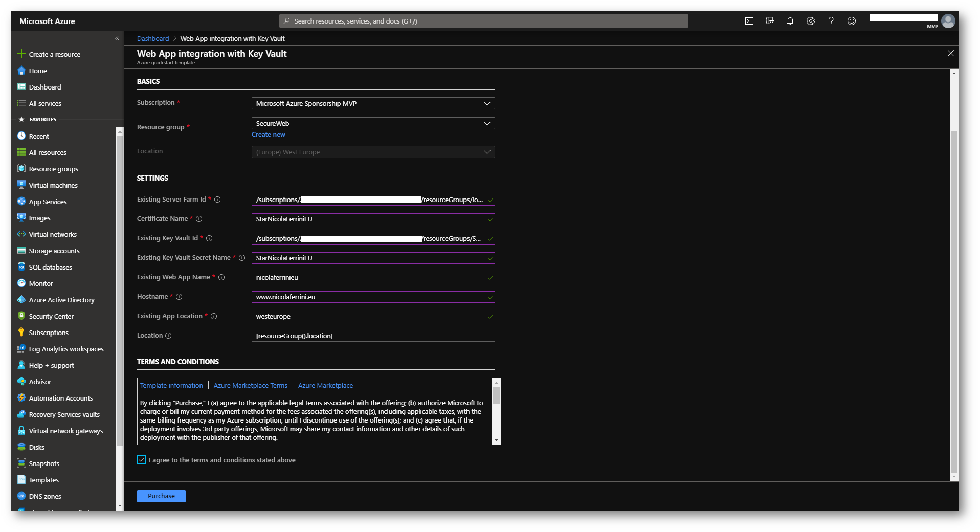The height and width of the screenshot is (532, 980).
Task: Click the Subscriptions key icon
Action: click(x=21, y=332)
